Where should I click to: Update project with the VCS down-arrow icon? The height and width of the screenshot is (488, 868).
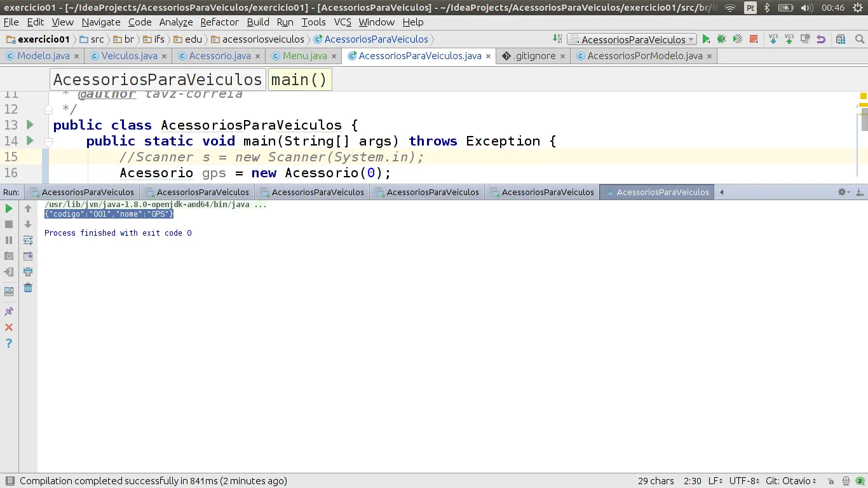773,39
